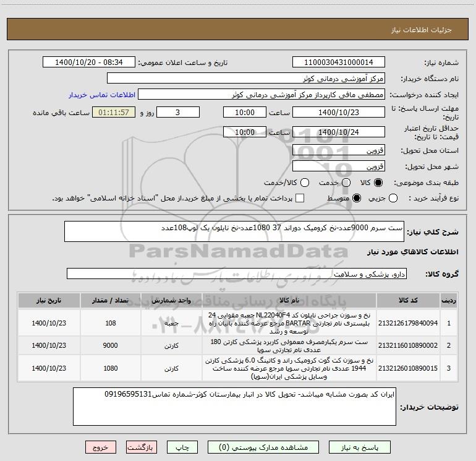Click the remaining days field showing 3
Image resolution: width=476 pixels, height=461 pixels.
(178, 112)
